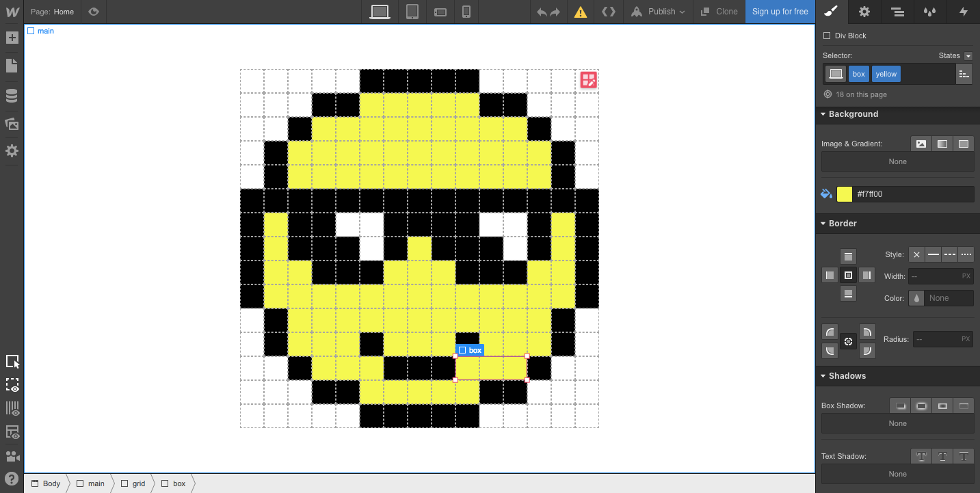Open the project Settings gear in left sidebar

pos(12,150)
